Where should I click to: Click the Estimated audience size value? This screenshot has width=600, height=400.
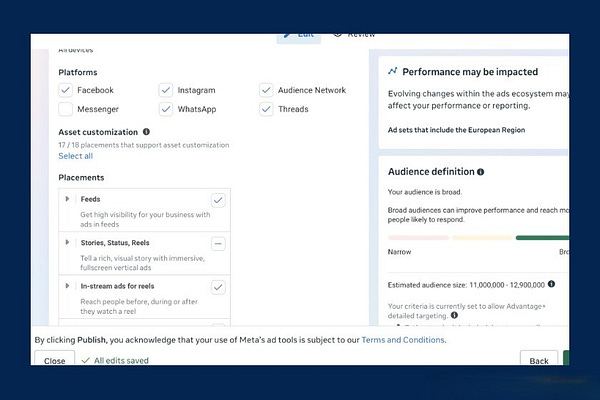507,285
